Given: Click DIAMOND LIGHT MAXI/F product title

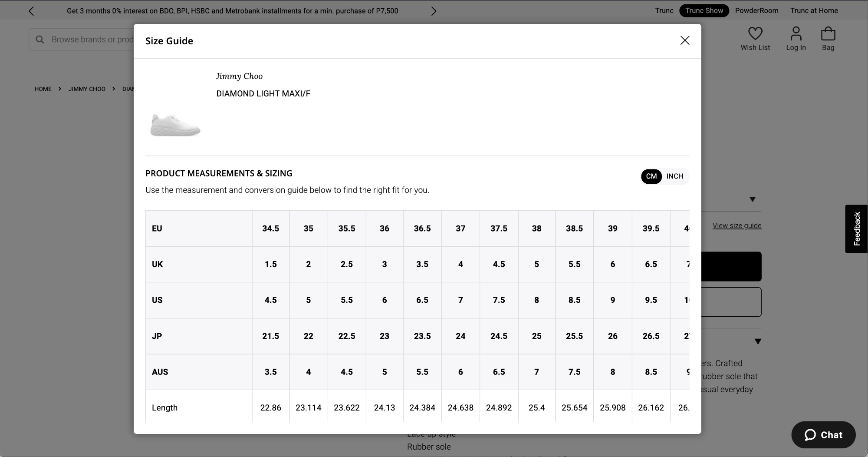Looking at the screenshot, I should pos(263,93).
